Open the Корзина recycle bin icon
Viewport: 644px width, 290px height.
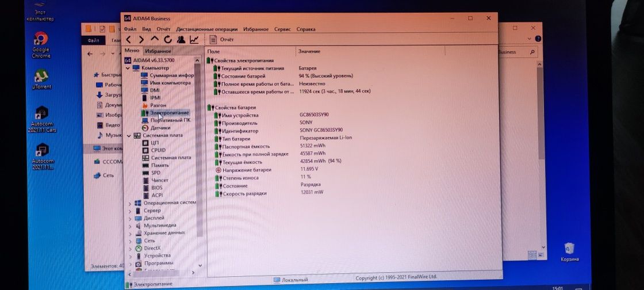coord(570,252)
